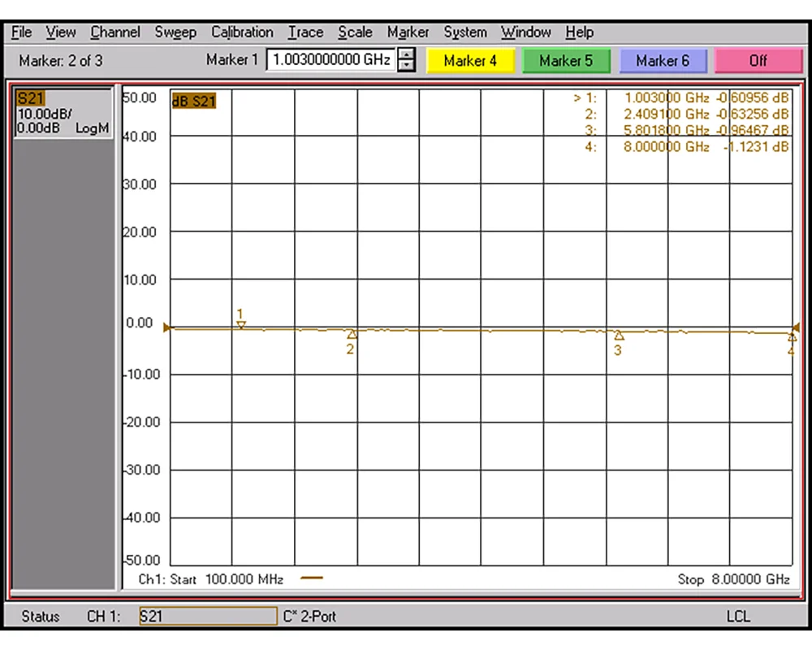Select the S21 trace status box
The height and width of the screenshot is (650, 812).
click(x=63, y=114)
